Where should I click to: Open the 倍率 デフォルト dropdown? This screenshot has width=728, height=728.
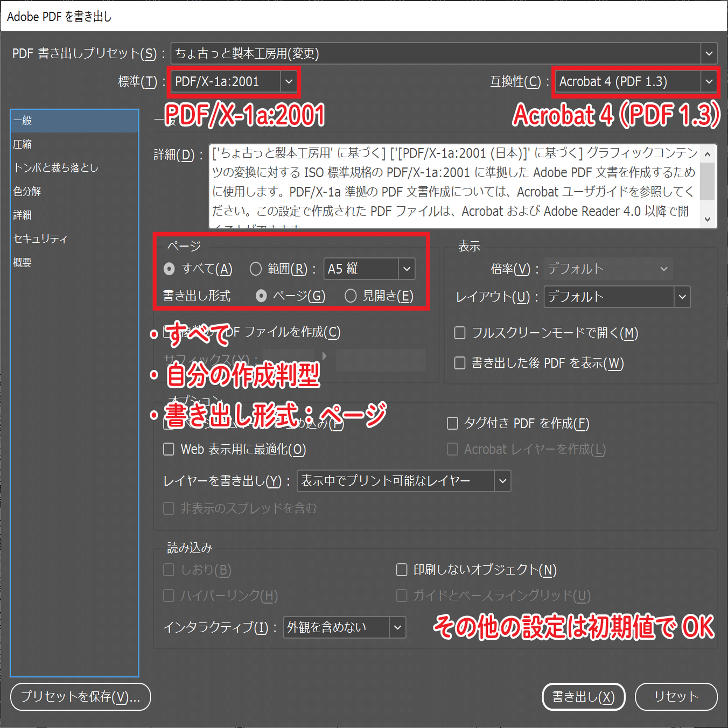(x=608, y=269)
